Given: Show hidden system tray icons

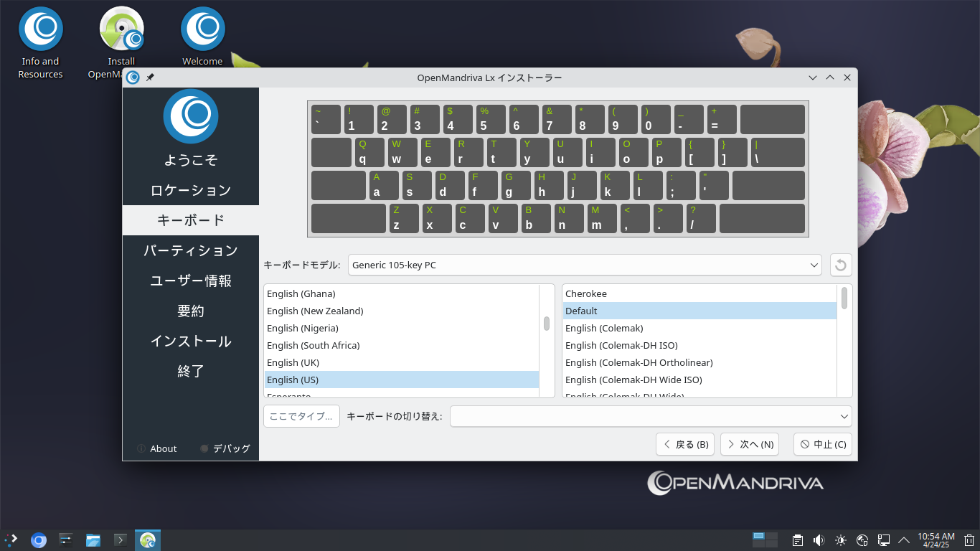Looking at the screenshot, I should tap(904, 540).
